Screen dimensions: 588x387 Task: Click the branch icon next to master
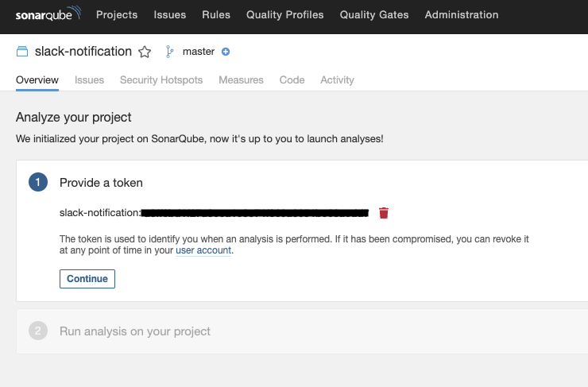(169, 52)
